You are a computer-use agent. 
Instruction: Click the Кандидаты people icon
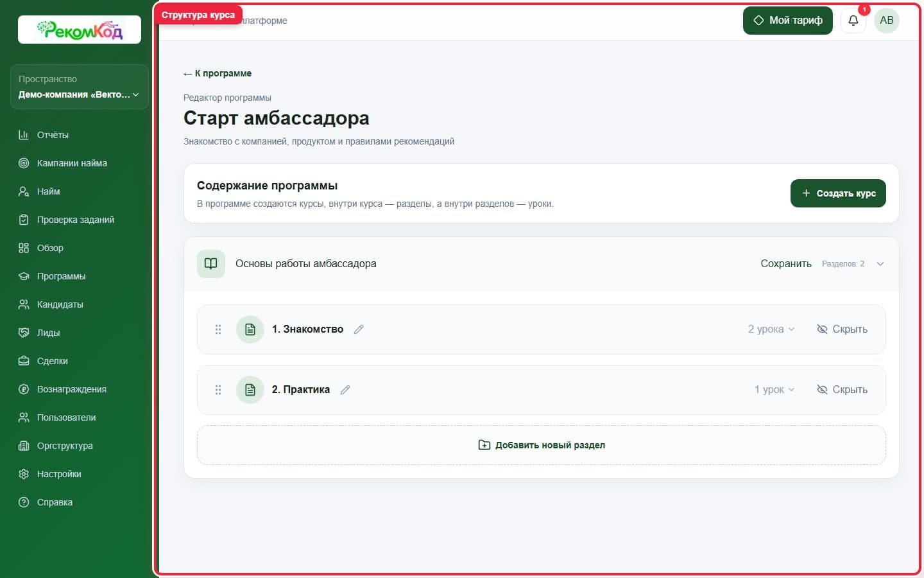tap(24, 304)
